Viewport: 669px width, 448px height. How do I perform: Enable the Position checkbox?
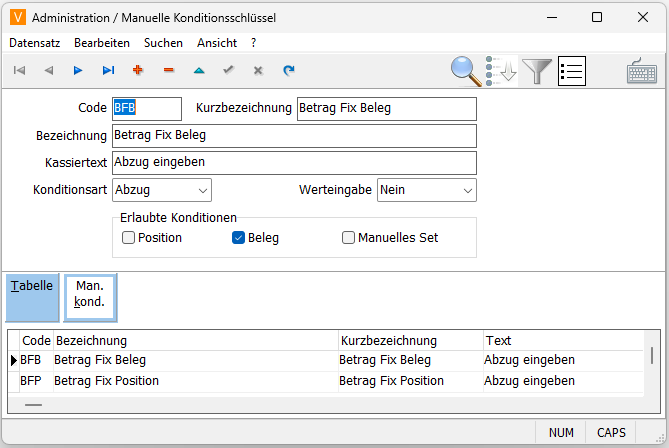[128, 237]
